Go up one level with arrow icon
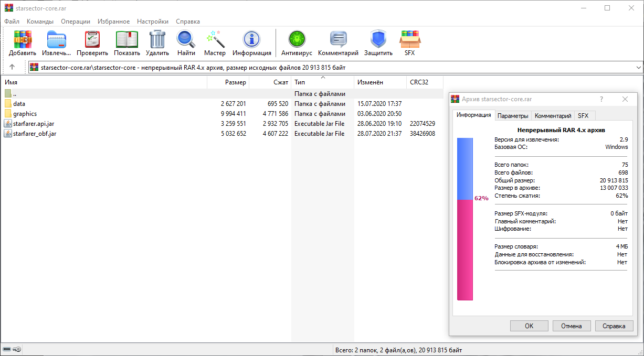 tap(12, 67)
